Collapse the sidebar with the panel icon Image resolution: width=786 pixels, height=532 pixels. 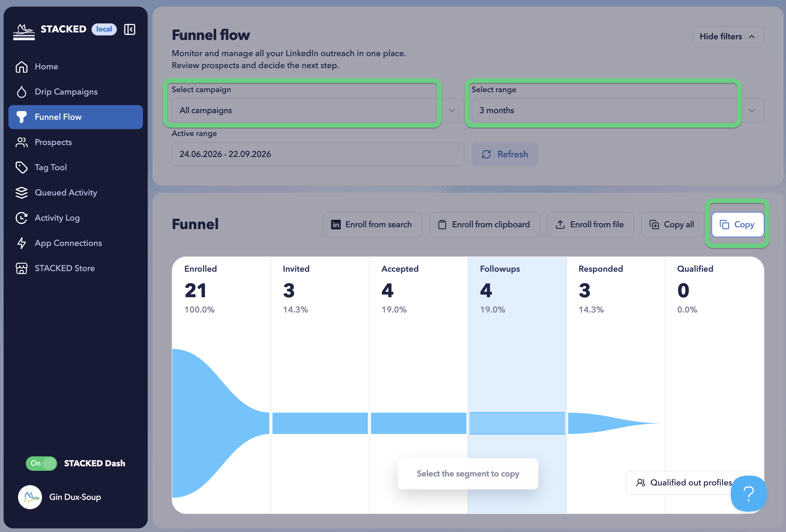[130, 29]
